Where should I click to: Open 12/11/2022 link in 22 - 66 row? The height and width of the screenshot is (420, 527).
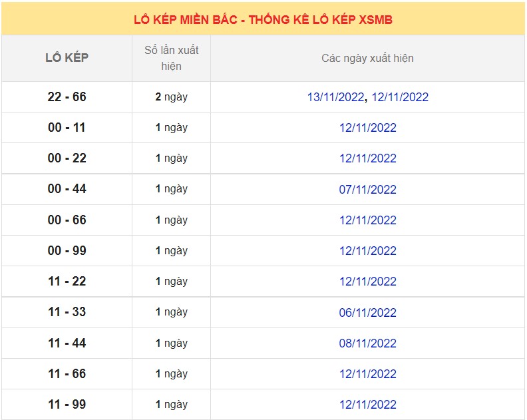(400, 97)
